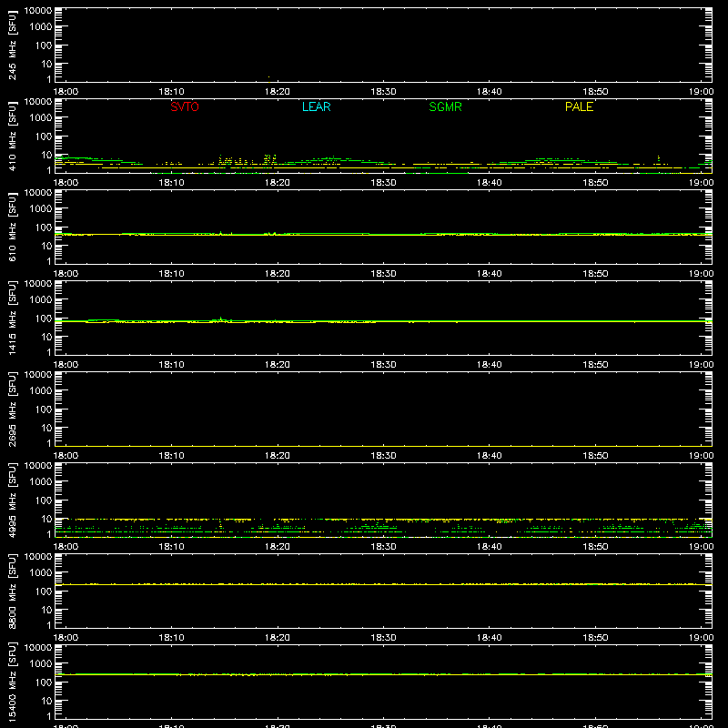The image size is (728, 728).
Task: Select the 410 MHz [SFU] axis title
Action: 12,136
